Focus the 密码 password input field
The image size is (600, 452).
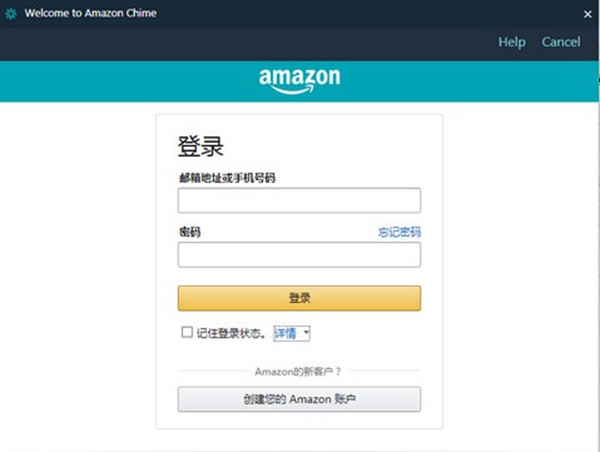[299, 255]
